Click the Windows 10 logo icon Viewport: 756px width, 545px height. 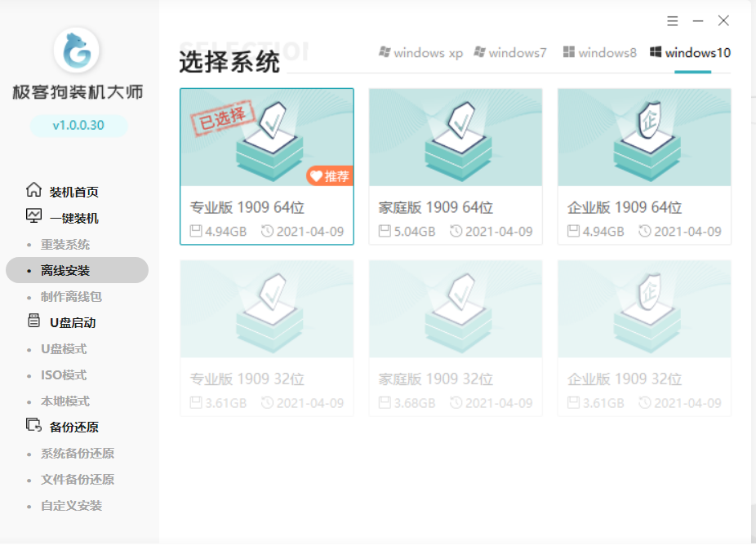(656, 51)
